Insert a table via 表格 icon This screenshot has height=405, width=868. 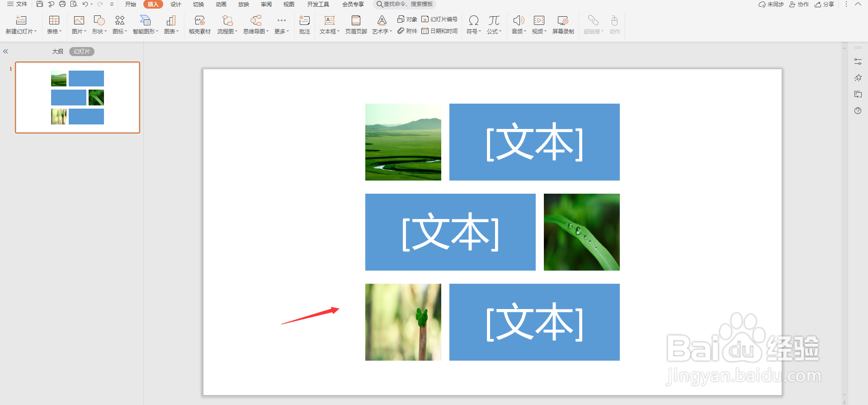click(54, 20)
